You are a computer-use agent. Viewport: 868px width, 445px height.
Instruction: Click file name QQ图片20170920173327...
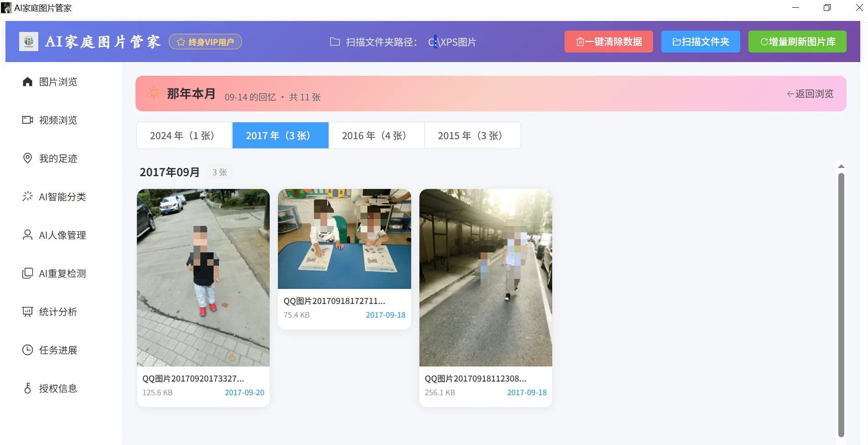[193, 378]
